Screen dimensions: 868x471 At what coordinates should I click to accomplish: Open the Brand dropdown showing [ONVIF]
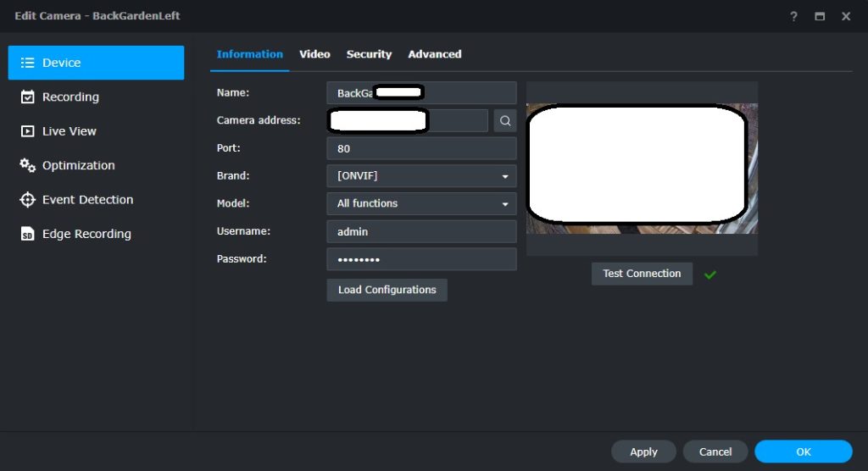coord(422,176)
